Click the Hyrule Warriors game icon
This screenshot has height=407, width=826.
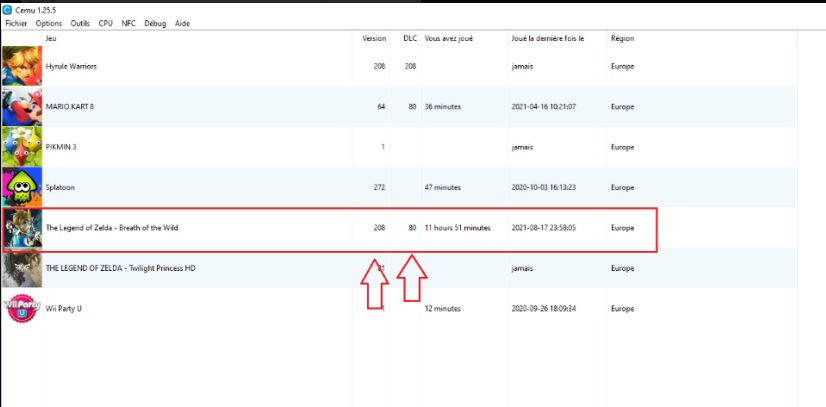click(x=21, y=66)
